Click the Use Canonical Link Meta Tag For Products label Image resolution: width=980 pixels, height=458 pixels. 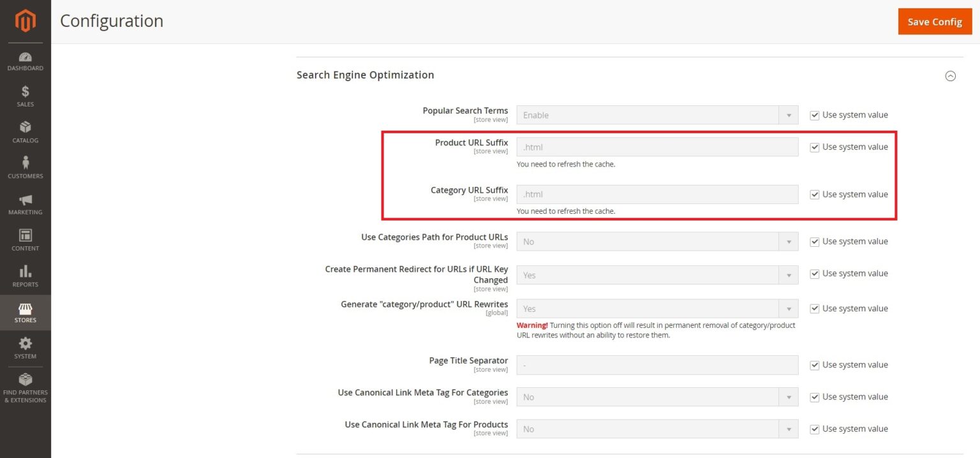click(x=426, y=424)
